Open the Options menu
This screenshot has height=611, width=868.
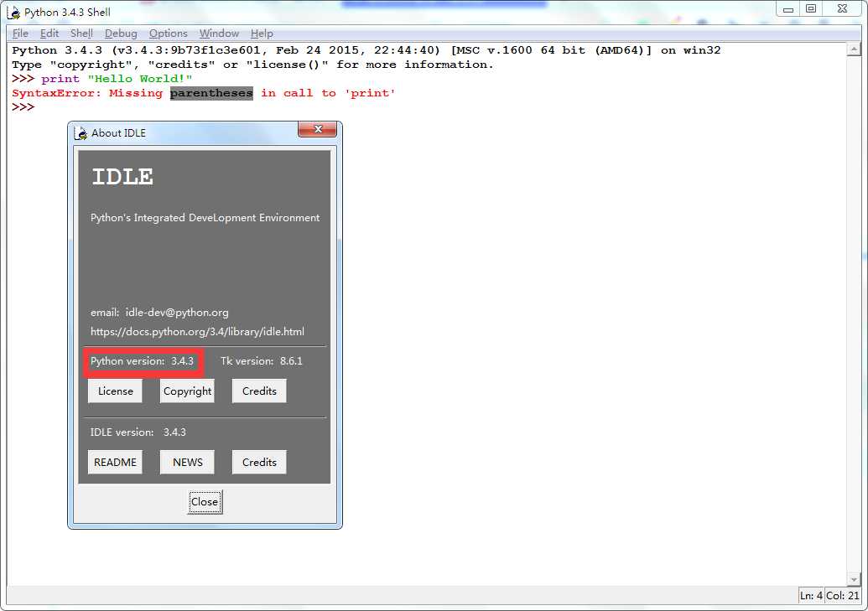point(169,34)
